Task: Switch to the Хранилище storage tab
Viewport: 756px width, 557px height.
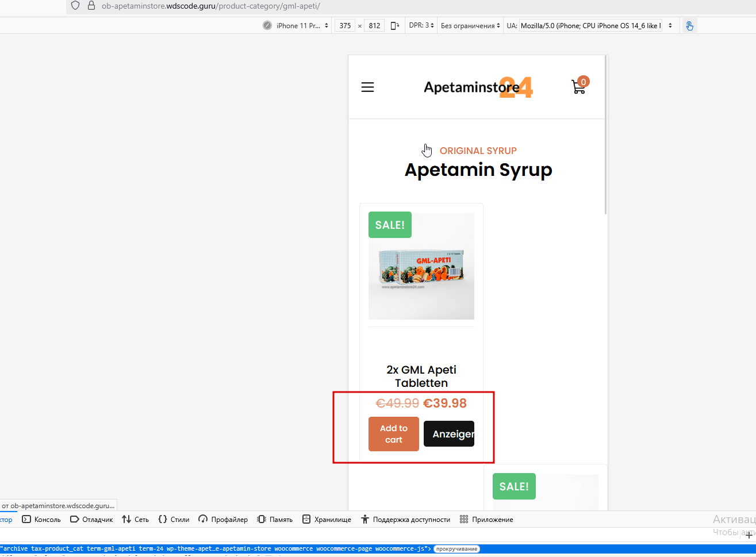Action: (x=327, y=519)
